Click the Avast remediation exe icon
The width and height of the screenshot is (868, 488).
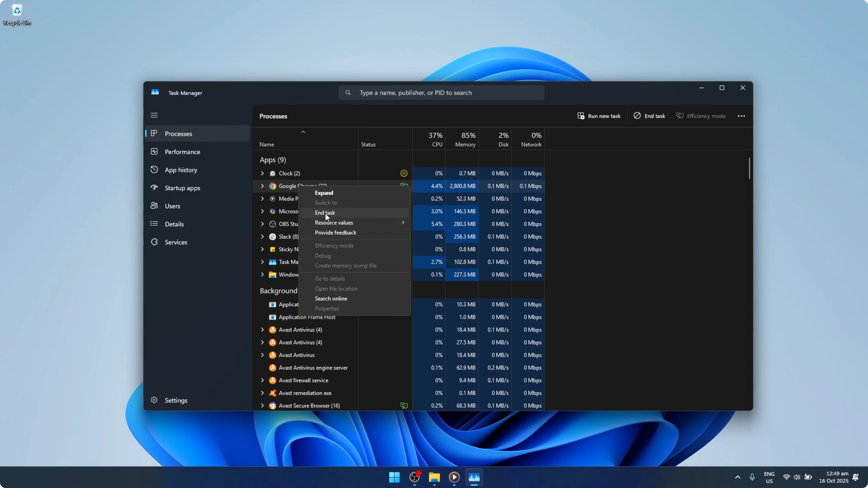[x=273, y=393]
